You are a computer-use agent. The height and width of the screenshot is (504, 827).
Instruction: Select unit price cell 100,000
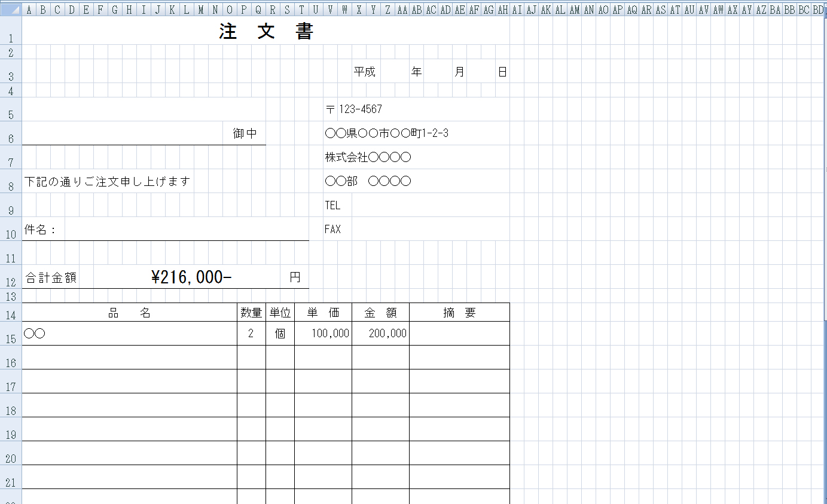coord(323,334)
